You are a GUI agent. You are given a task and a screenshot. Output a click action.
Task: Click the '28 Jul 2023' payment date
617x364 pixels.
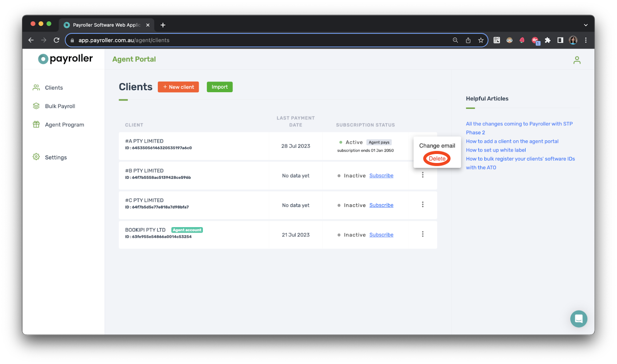pyautogui.click(x=295, y=146)
